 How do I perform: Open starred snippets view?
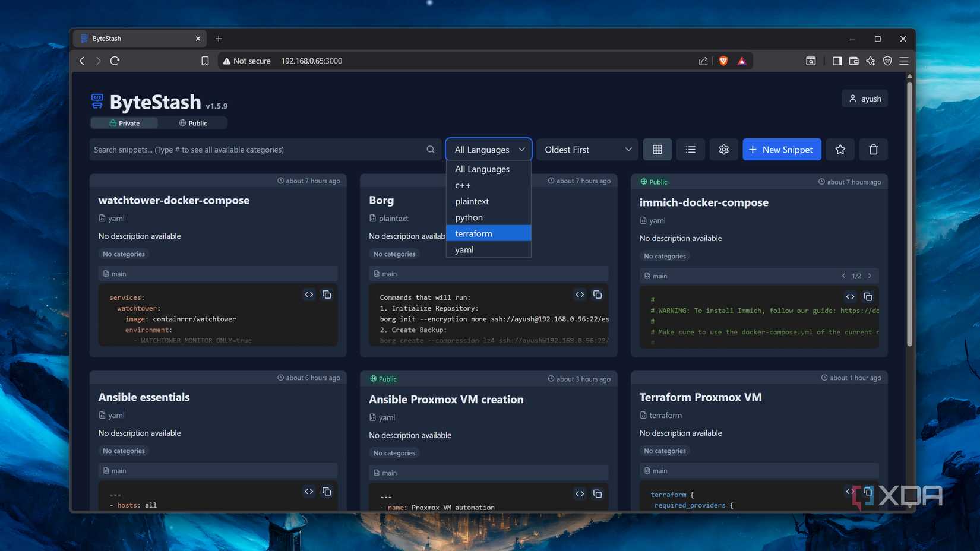(840, 149)
